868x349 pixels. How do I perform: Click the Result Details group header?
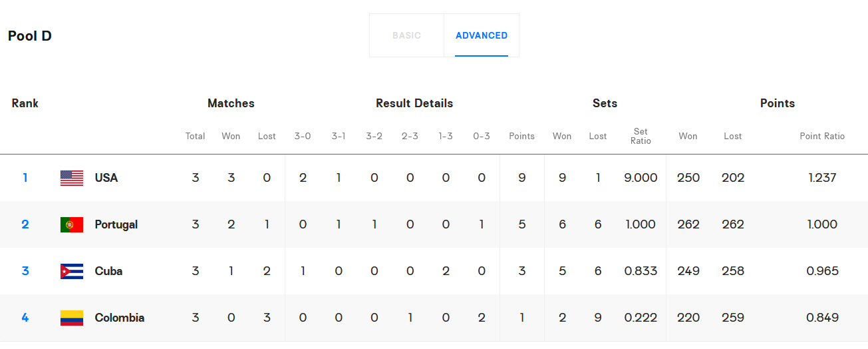point(414,103)
